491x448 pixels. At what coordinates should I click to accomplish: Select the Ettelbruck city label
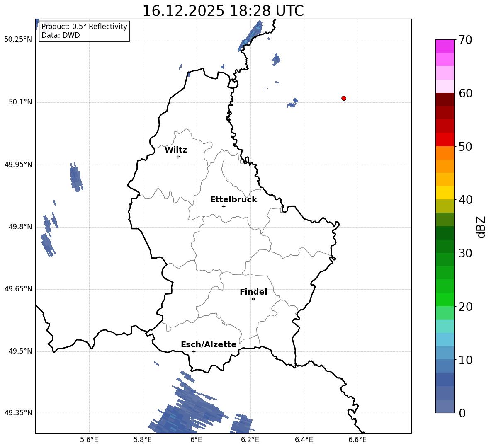point(233,200)
